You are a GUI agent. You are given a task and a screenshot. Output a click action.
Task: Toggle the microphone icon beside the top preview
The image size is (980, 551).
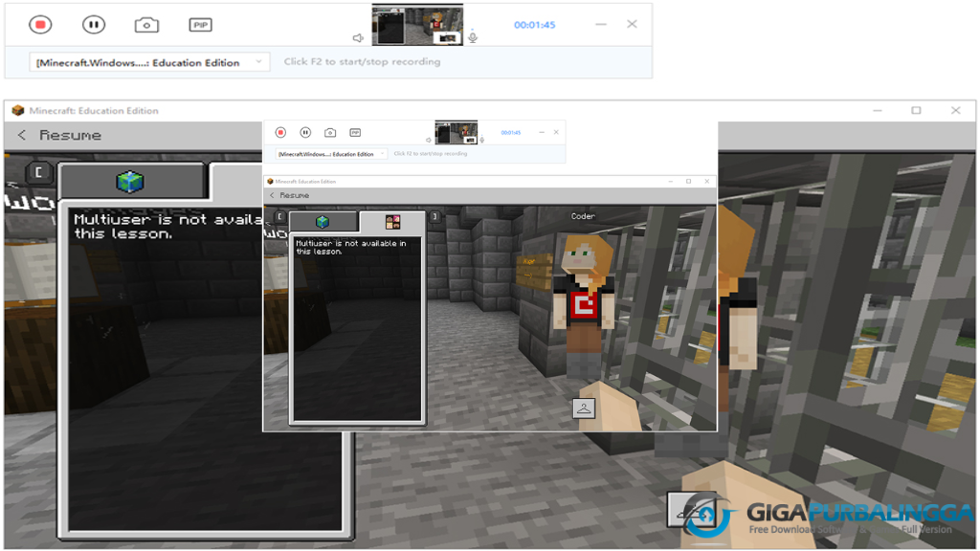[473, 38]
